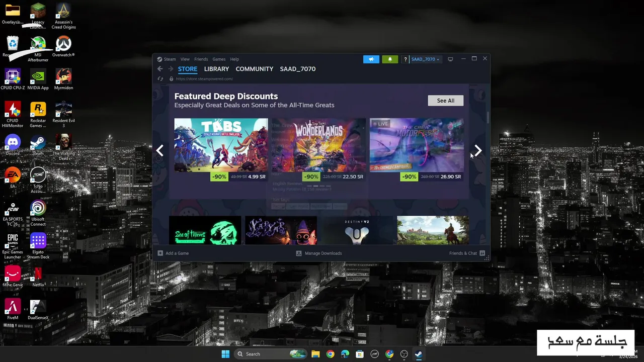Image resolution: width=644 pixels, height=362 pixels.
Task: Show next Featured Deep Discounts games
Action: pyautogui.click(x=478, y=150)
